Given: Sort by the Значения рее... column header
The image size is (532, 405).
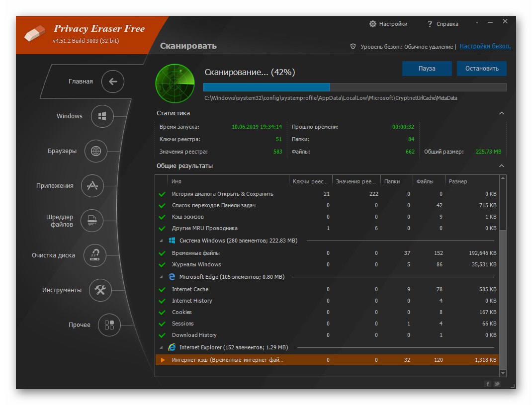Looking at the screenshot, I should pyautogui.click(x=356, y=181).
